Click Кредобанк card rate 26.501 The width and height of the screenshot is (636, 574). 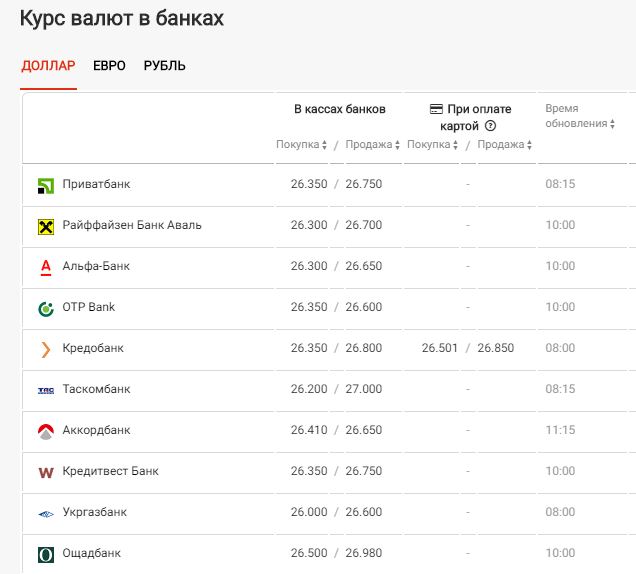point(440,348)
